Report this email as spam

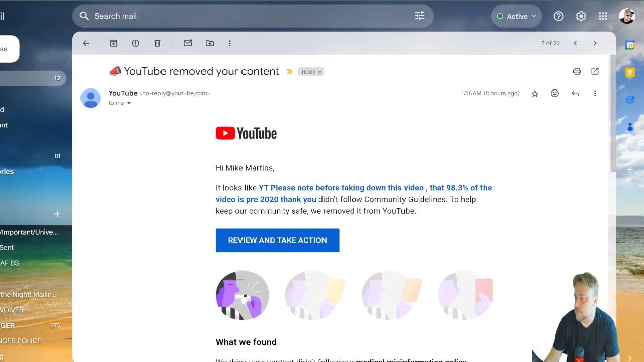(135, 43)
